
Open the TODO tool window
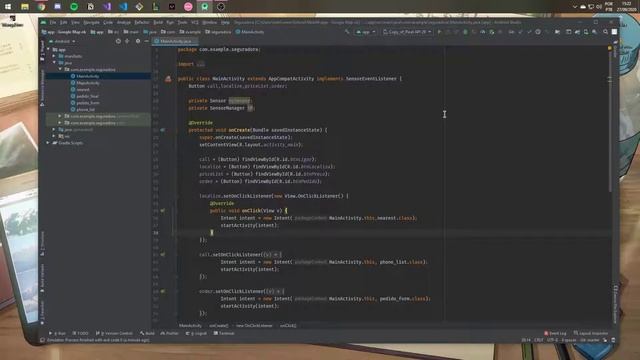coord(80,333)
